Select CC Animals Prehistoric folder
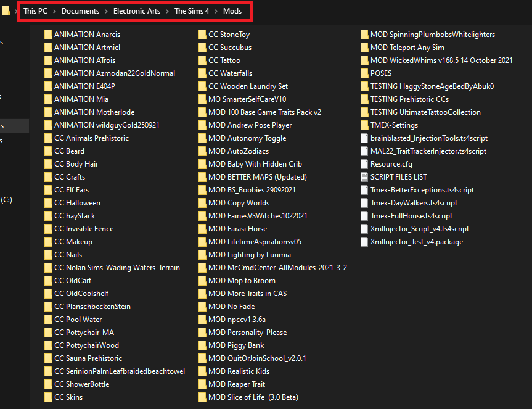This screenshot has width=532, height=409. click(x=87, y=138)
